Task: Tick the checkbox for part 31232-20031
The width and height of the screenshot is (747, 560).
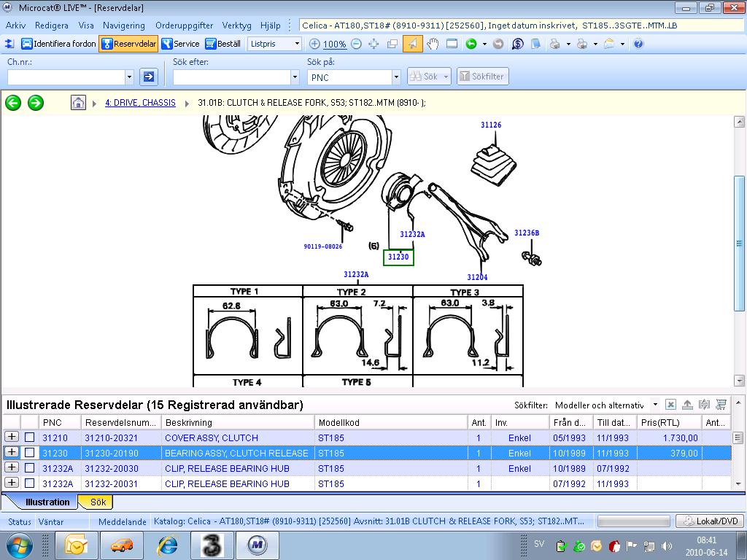Action: tap(29, 483)
